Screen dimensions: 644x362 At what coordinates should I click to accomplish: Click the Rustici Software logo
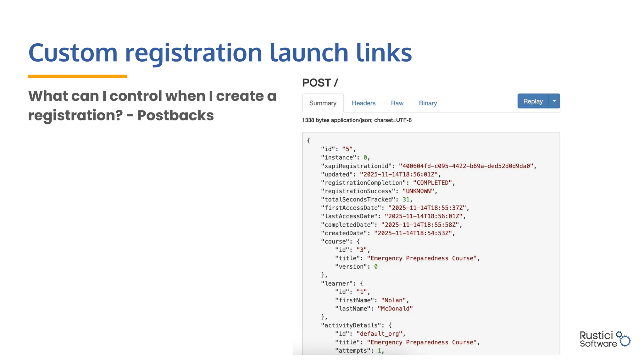[605, 339]
